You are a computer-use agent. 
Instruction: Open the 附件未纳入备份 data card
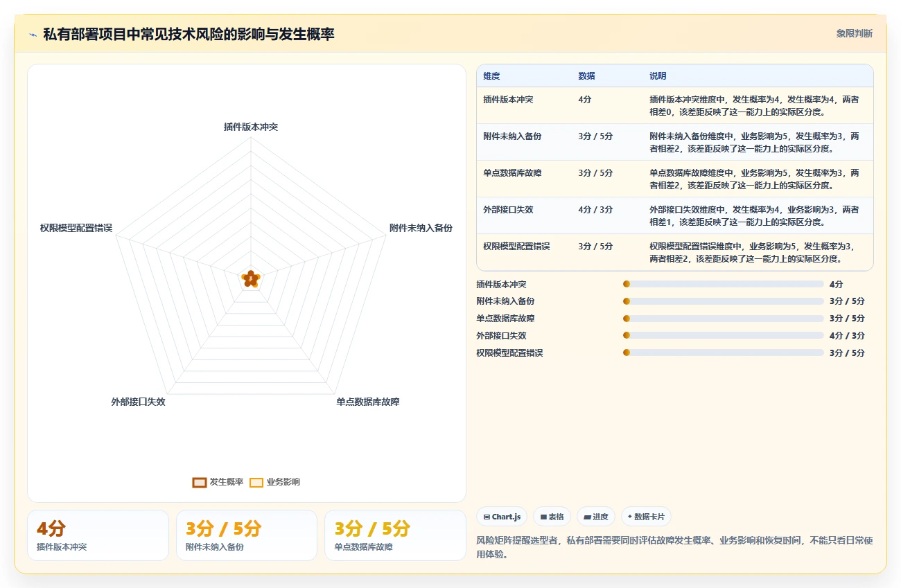click(247, 535)
